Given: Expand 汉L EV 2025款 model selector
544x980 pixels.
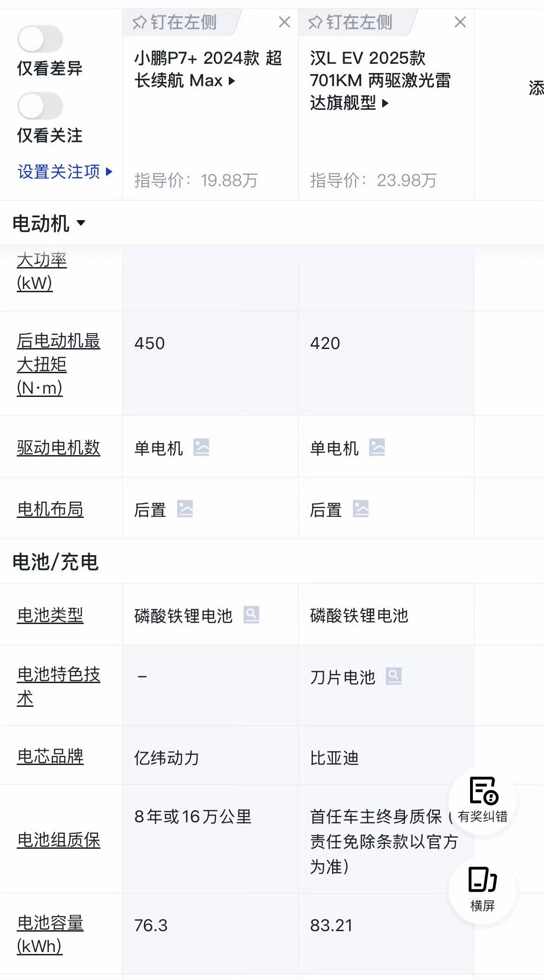Looking at the screenshot, I should click(380, 81).
